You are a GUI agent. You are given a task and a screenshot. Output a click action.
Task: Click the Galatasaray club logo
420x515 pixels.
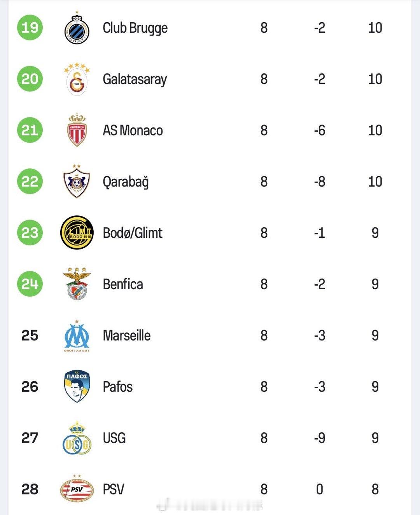77,79
